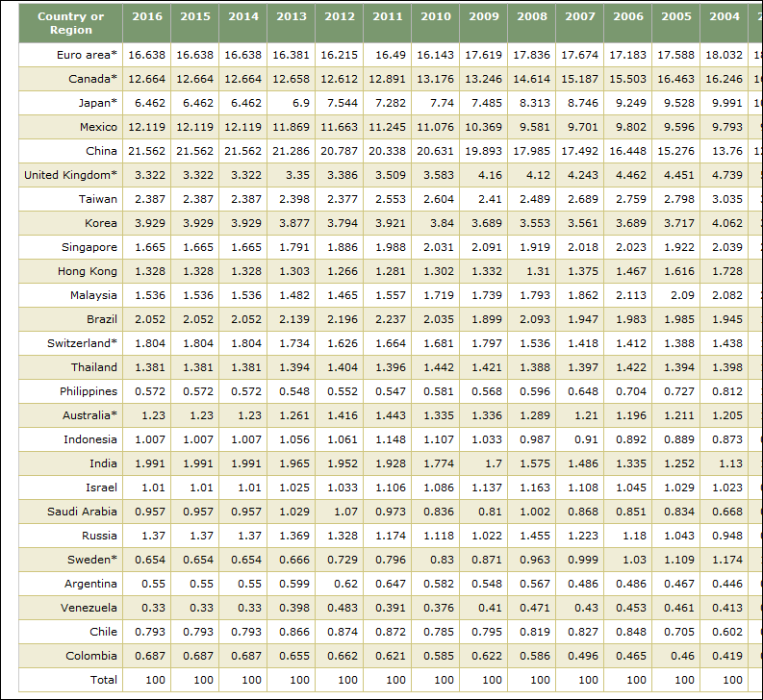Click the 'Saudi Arabia' row label
The width and height of the screenshot is (763, 700).
[x=83, y=512]
